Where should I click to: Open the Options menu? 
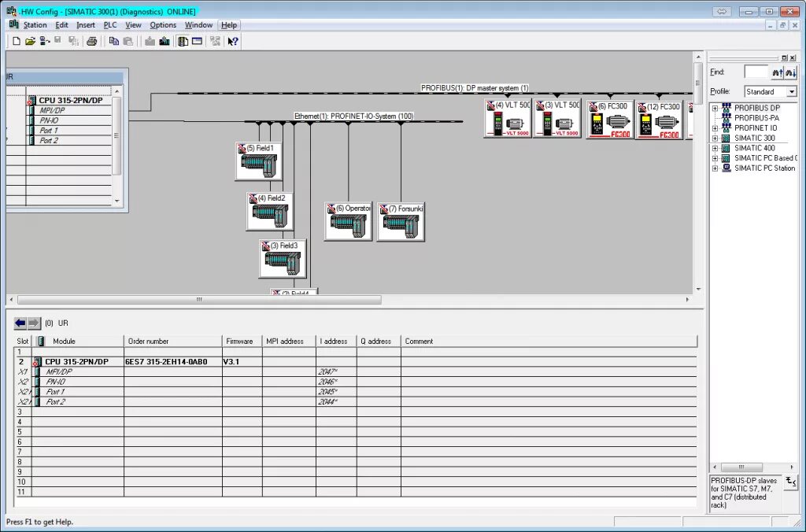click(x=163, y=24)
